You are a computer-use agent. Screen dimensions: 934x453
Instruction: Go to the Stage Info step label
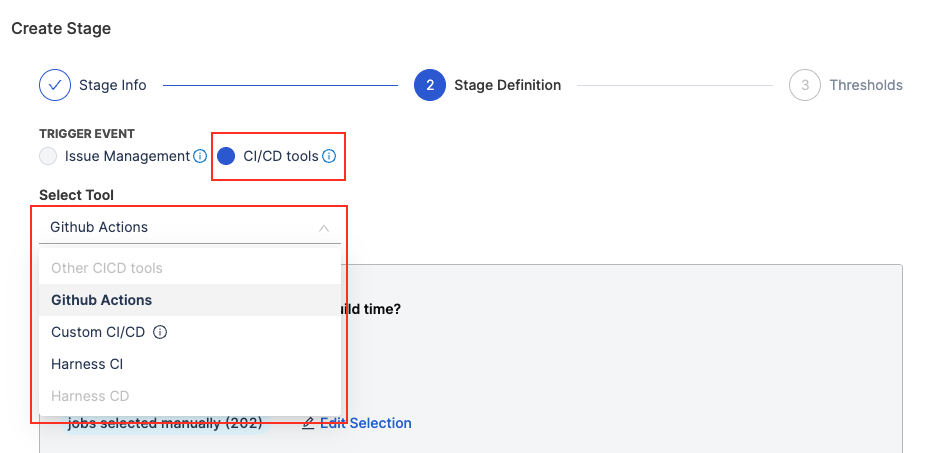click(x=113, y=85)
